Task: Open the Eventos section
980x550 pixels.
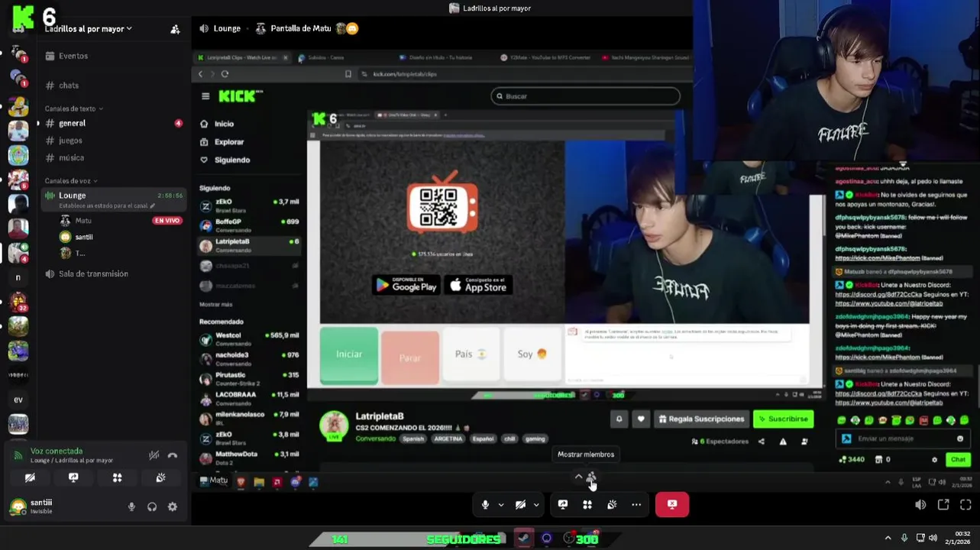Action: [73, 56]
